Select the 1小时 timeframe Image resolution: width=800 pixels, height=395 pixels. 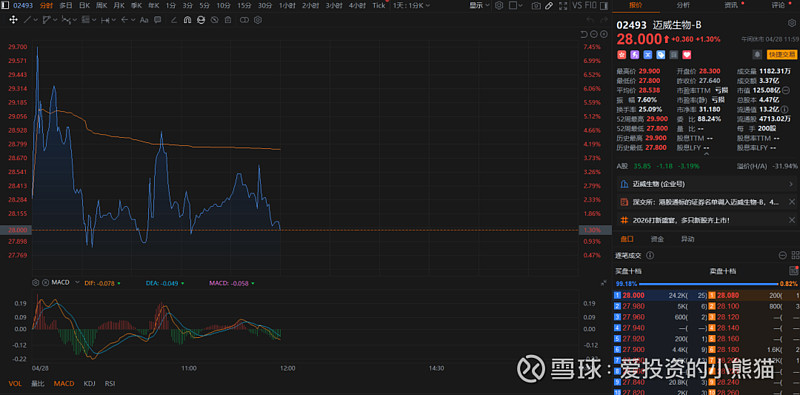click(x=288, y=5)
